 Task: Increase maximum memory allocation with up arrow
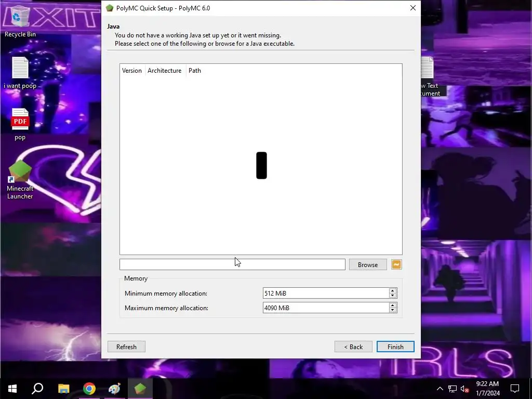click(393, 305)
